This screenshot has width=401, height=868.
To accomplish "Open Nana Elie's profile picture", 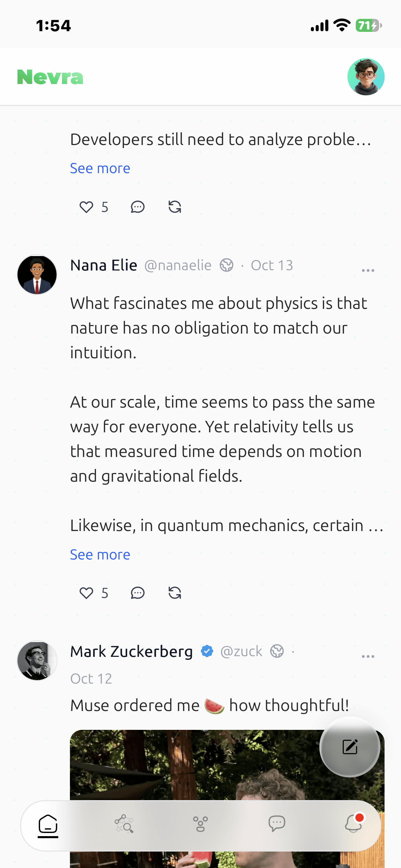I will tap(37, 275).
